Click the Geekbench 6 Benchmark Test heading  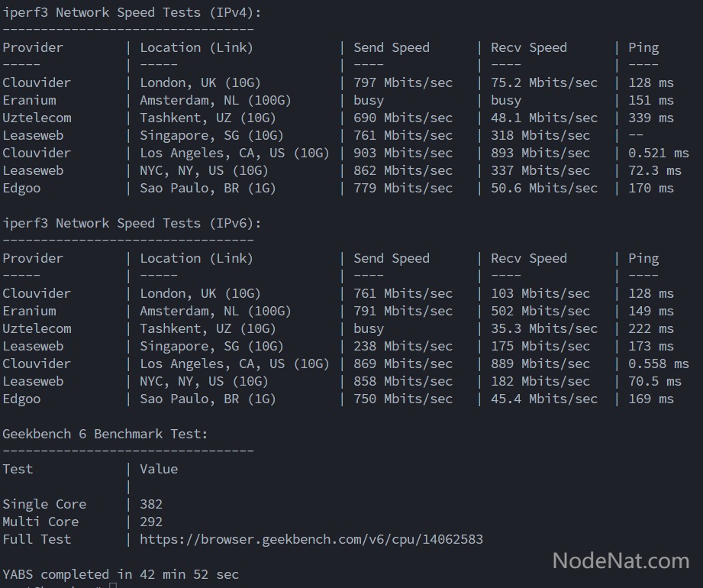tap(105, 434)
